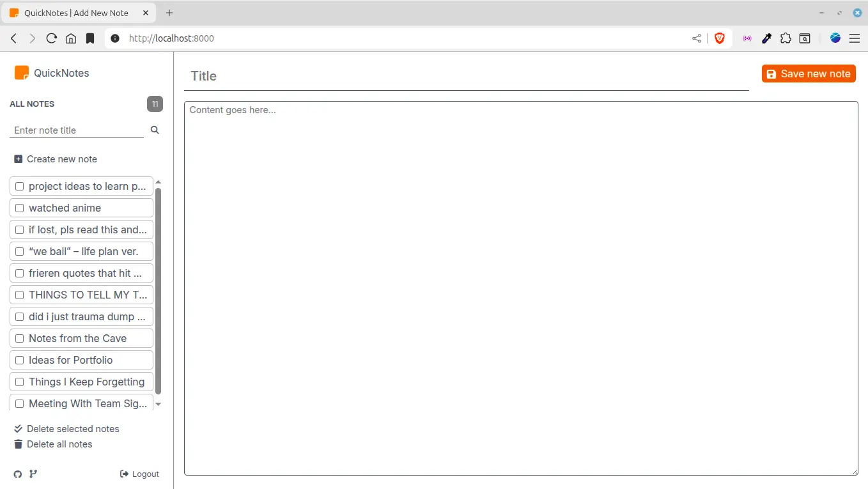Click the trash icon next to Delete all notes
Viewport: 868px width, 489px height.
(19, 444)
